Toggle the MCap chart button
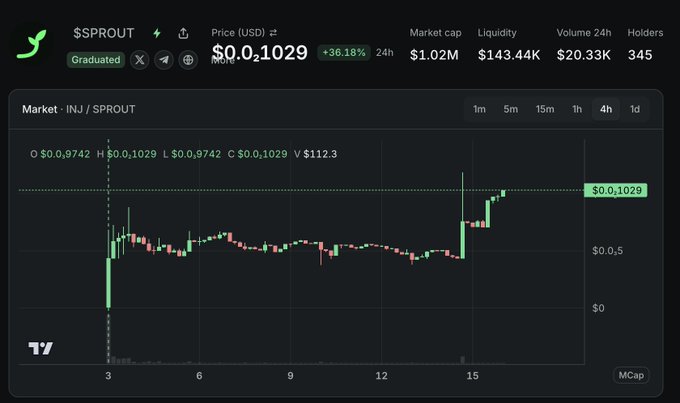The image size is (680, 403). pos(631,375)
